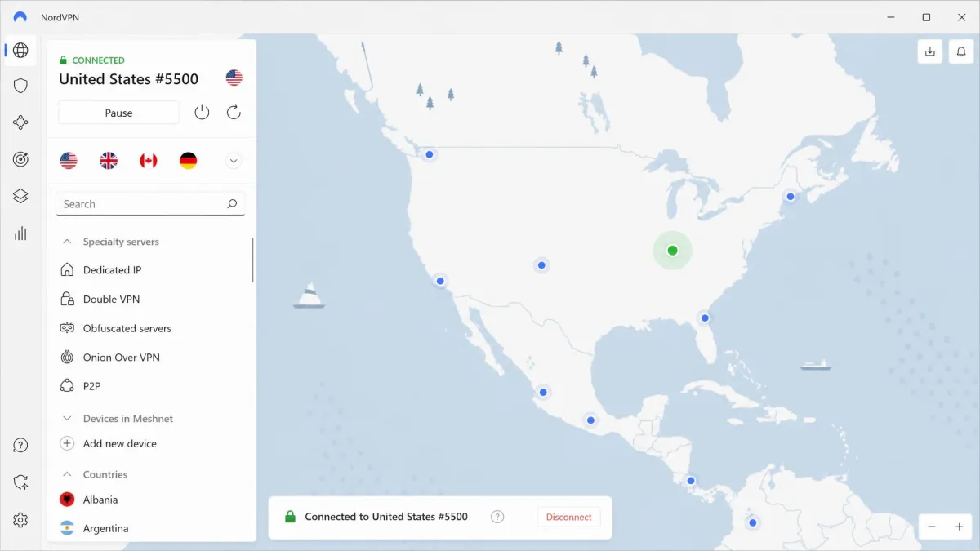Click the reconnect refresh icon
Screen dimensions: 980x551
pyautogui.click(x=234, y=113)
